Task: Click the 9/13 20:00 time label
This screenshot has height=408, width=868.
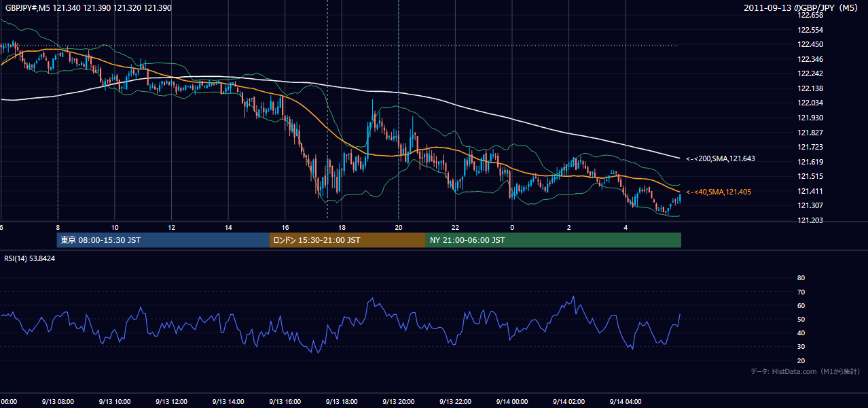Action: click(398, 402)
